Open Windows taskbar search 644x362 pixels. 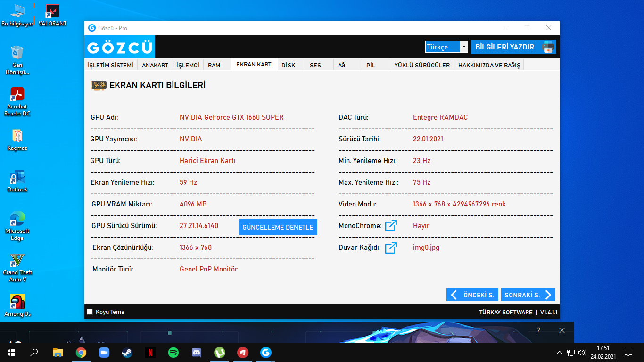coord(34,352)
